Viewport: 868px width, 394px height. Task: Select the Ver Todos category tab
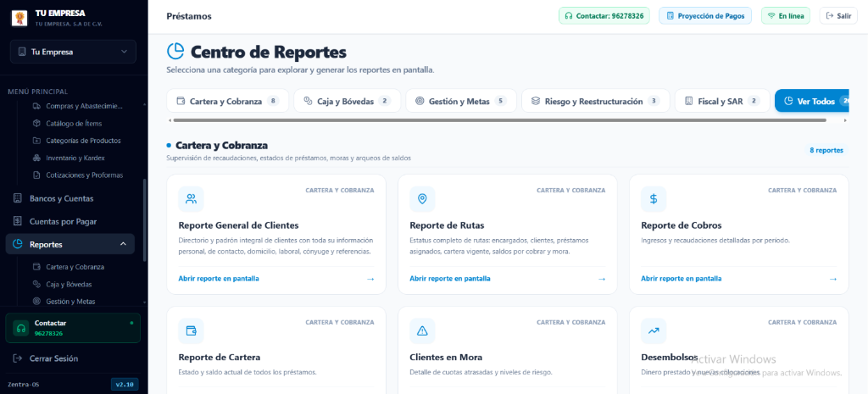pos(812,101)
